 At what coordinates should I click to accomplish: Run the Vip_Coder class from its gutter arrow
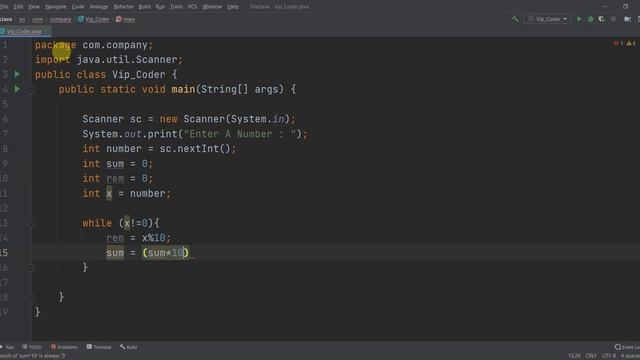point(17,74)
